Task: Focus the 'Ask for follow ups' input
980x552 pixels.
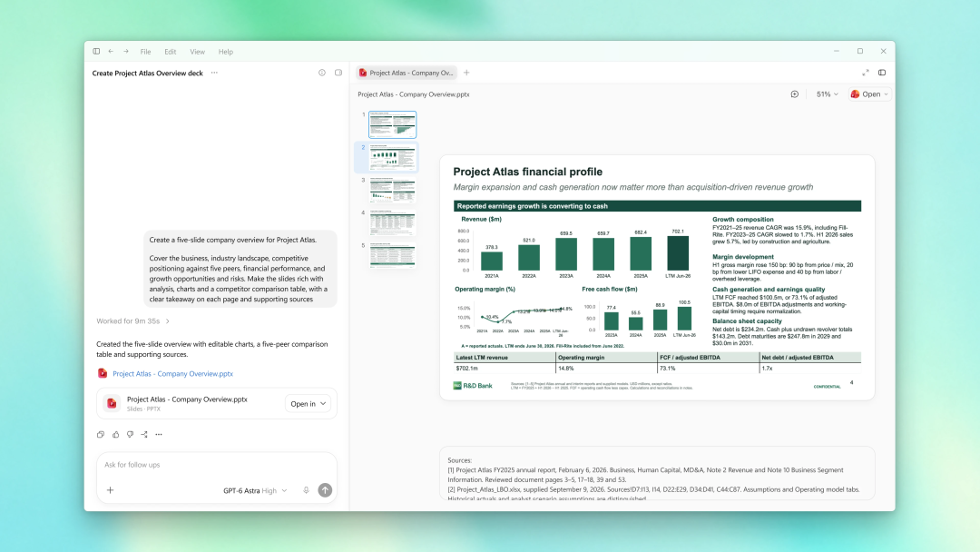Action: (x=216, y=465)
